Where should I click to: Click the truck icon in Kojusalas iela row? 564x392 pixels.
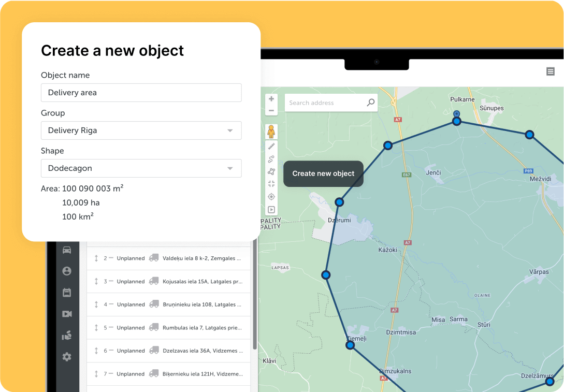(x=154, y=281)
